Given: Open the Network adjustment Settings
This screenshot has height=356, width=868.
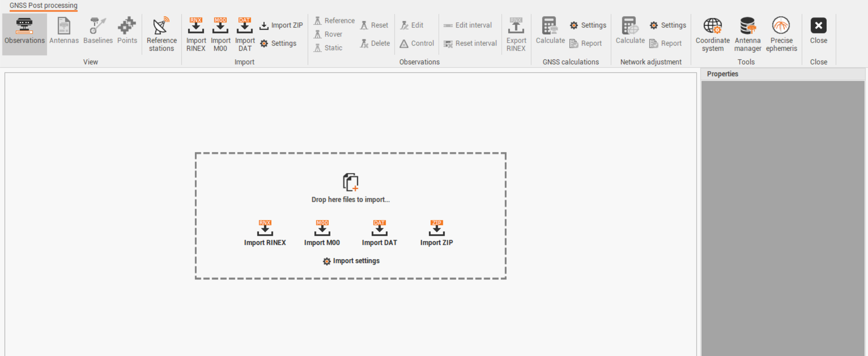Looking at the screenshot, I should tap(668, 25).
